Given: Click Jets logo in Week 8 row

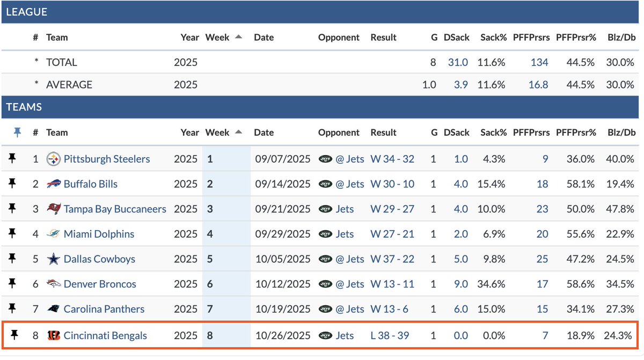Looking at the screenshot, I should [325, 336].
